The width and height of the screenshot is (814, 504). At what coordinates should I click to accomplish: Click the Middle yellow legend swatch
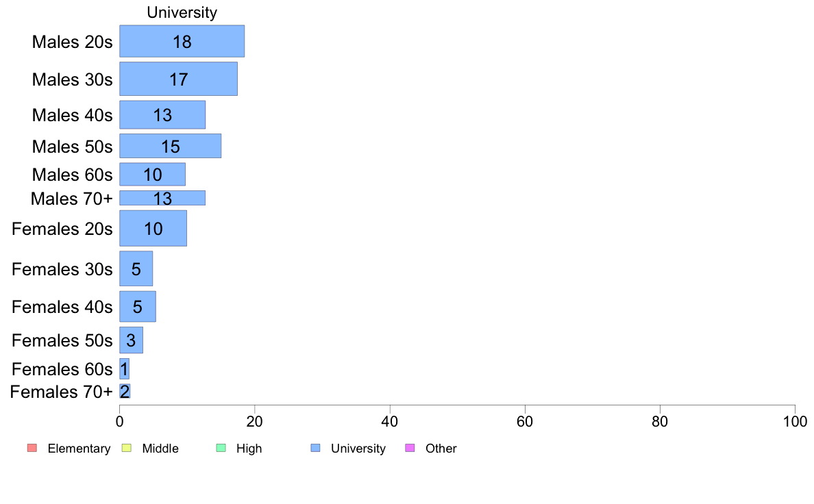[126, 448]
